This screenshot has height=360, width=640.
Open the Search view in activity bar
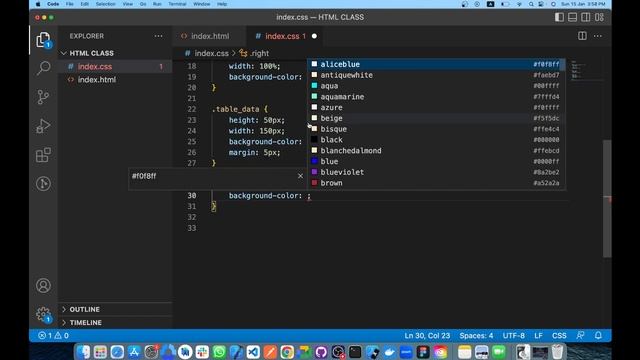pos(43,68)
